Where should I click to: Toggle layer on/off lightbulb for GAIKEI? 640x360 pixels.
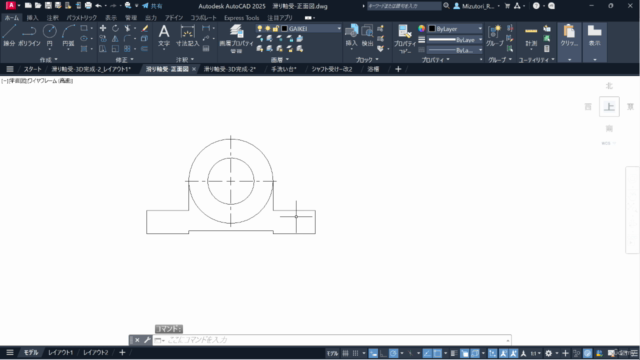[260, 29]
